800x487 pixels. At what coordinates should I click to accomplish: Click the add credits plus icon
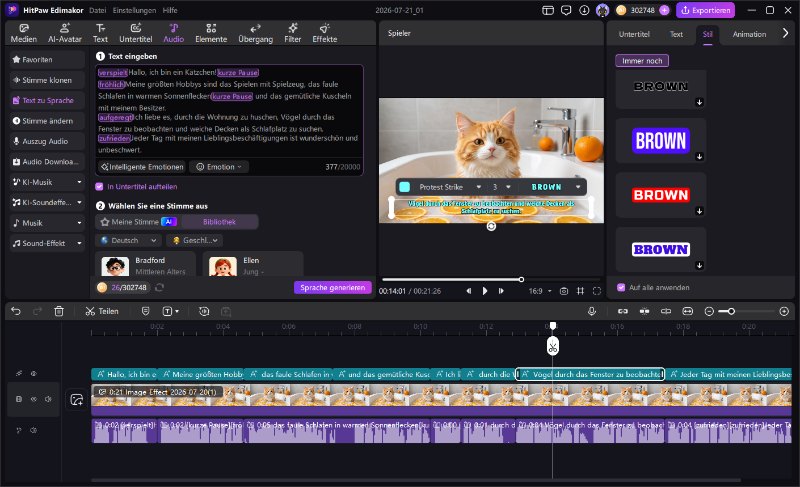pyautogui.click(x=664, y=10)
